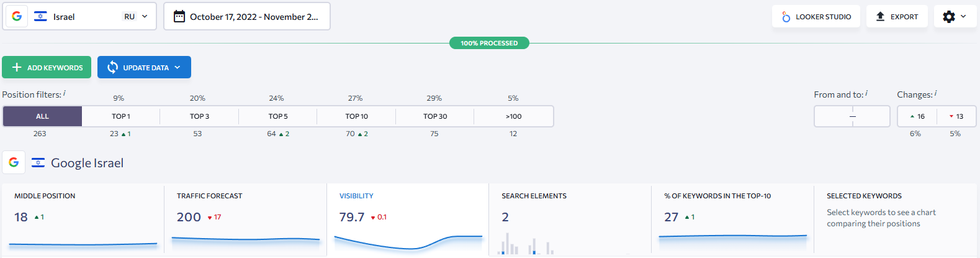The image size is (980, 258).
Task: Switch to the TOP 3 position filter
Action: click(199, 116)
